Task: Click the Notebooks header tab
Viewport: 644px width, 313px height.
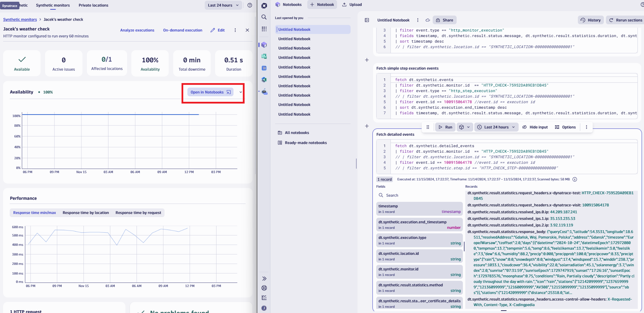Action: click(x=289, y=5)
